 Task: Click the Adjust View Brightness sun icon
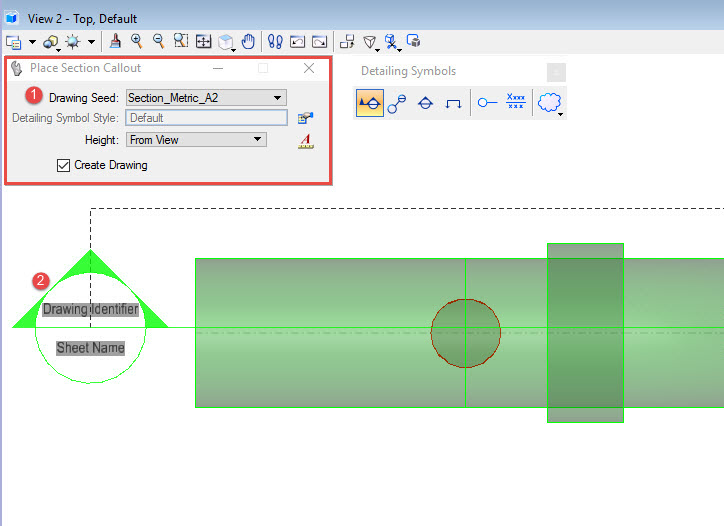(73, 42)
